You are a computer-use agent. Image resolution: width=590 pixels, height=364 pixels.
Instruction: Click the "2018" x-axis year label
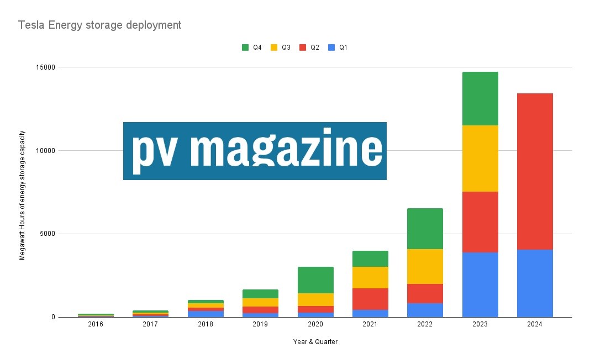click(206, 324)
